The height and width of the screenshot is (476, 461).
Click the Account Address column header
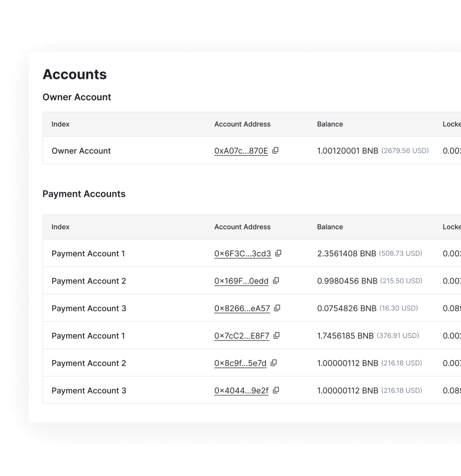click(242, 227)
